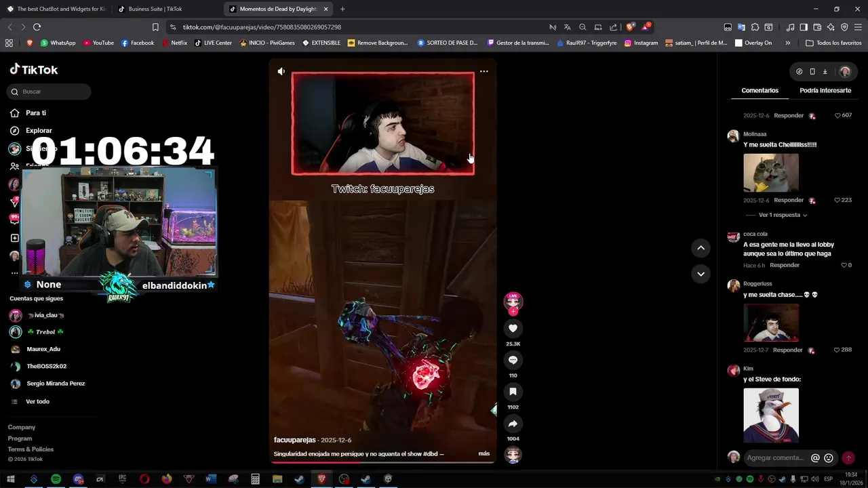Post comment with the red arrow button
Viewport: 868px width, 488px height.
[848, 457]
